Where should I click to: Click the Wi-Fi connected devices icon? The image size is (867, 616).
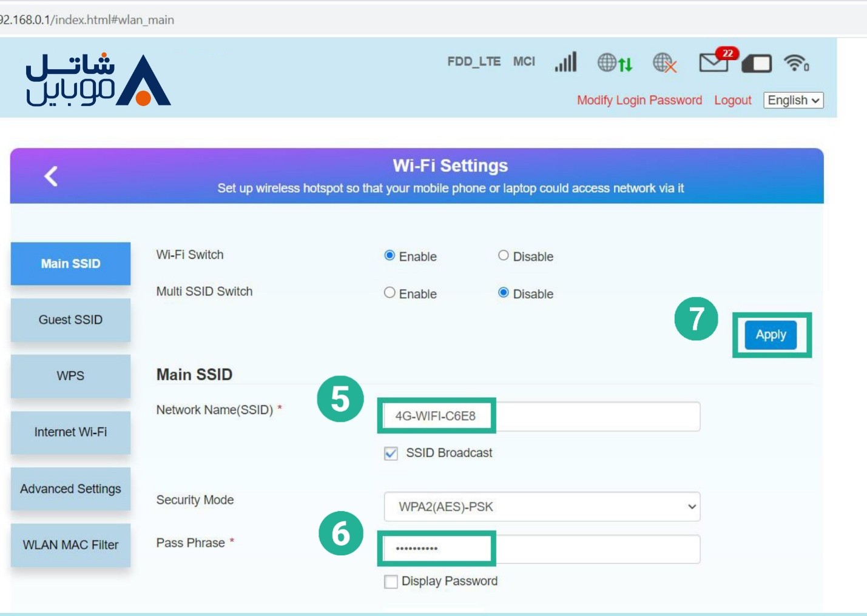[796, 62]
